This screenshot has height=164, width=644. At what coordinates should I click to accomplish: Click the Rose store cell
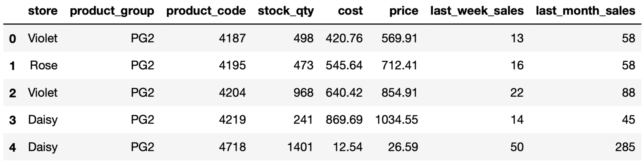(x=44, y=65)
